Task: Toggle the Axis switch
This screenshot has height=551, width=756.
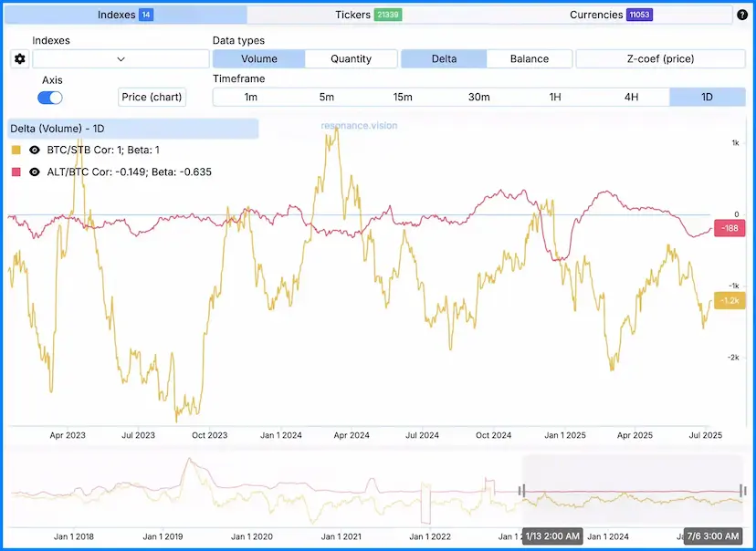Action: coord(50,98)
